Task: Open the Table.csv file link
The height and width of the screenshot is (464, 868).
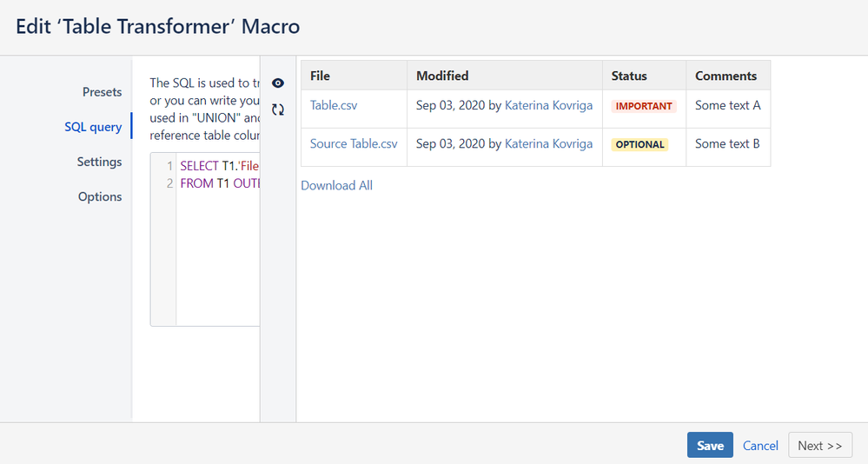Action: coord(334,105)
